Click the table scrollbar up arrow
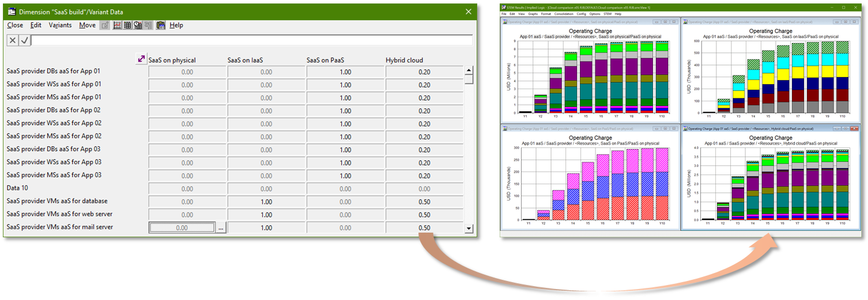Viewport: 868px width, 300px height. (469, 71)
